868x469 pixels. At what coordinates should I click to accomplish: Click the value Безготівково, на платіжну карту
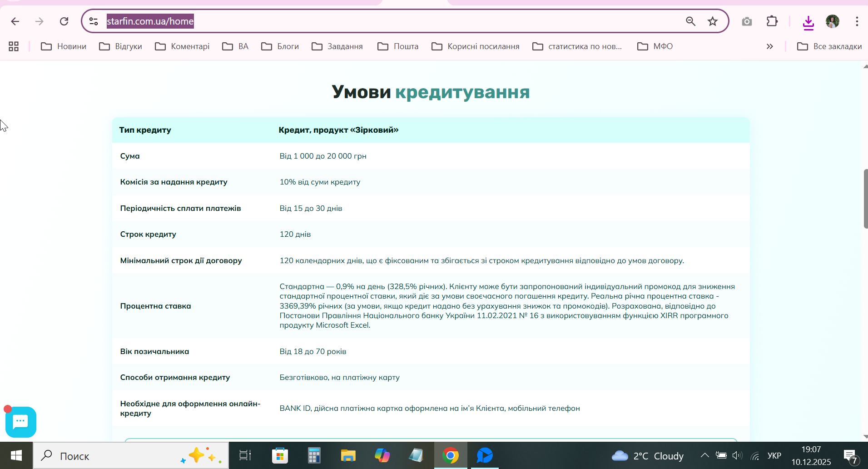tap(340, 377)
